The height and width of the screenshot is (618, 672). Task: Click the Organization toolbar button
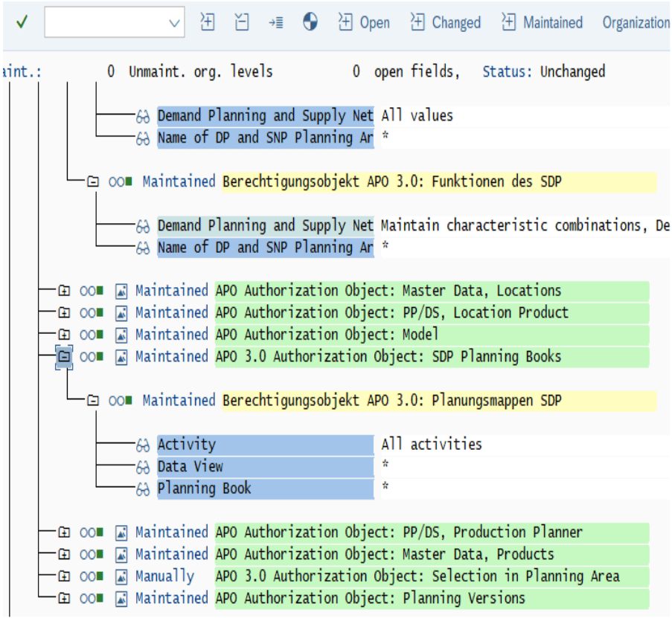[636, 22]
